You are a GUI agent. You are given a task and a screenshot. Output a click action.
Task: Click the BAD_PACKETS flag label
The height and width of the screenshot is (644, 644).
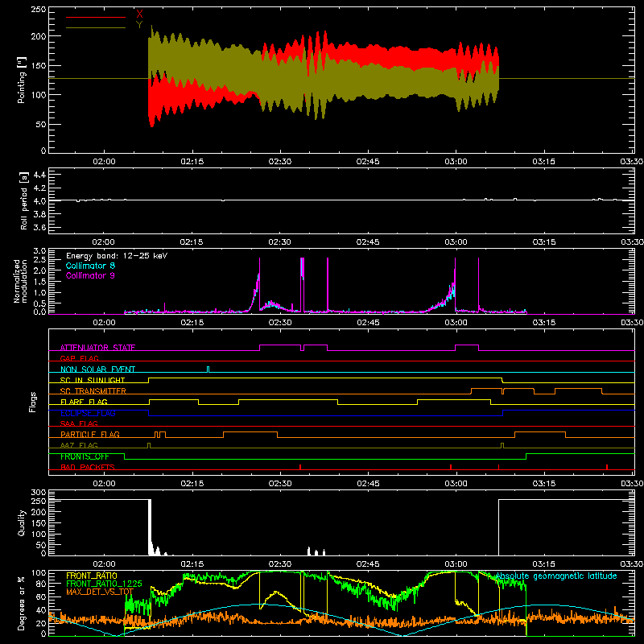[88, 467]
